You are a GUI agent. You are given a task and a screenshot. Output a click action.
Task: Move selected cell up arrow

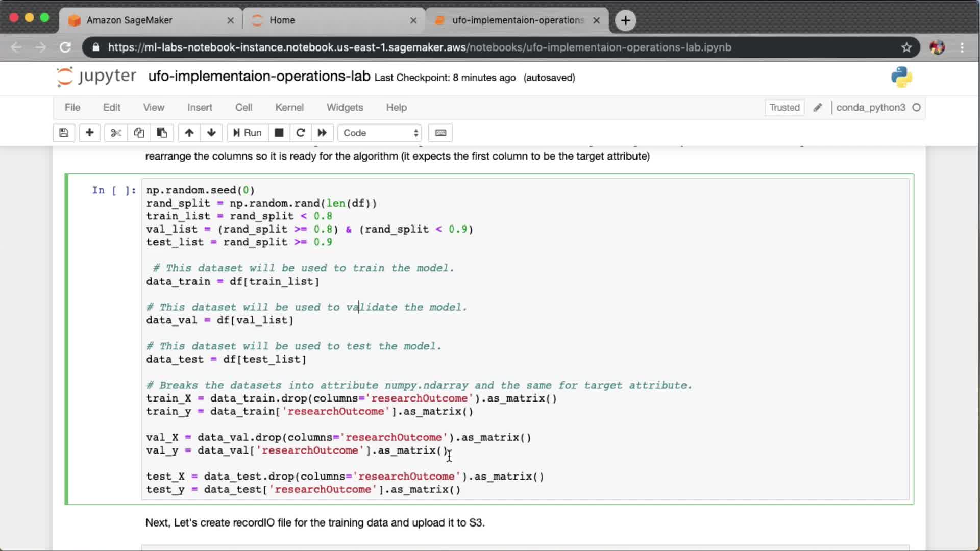tap(189, 133)
